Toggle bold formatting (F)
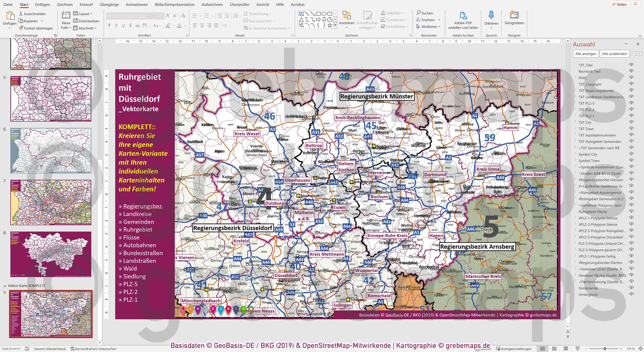Viewport: 644px width, 352px height. pos(109,26)
